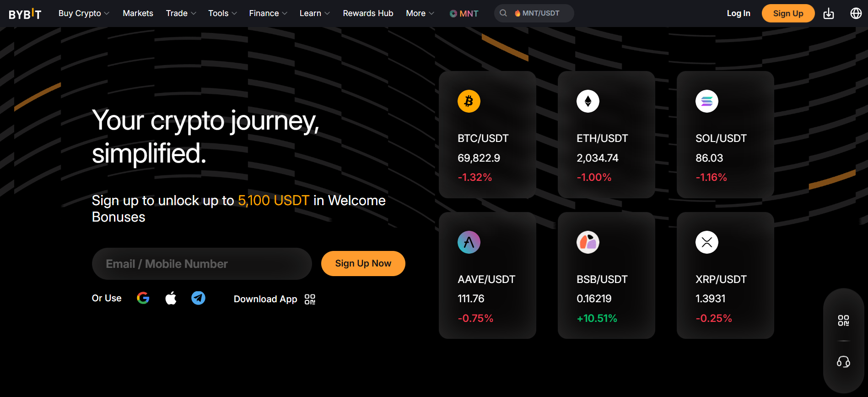
Task: Sign in with Telegram icon
Action: [198, 298]
